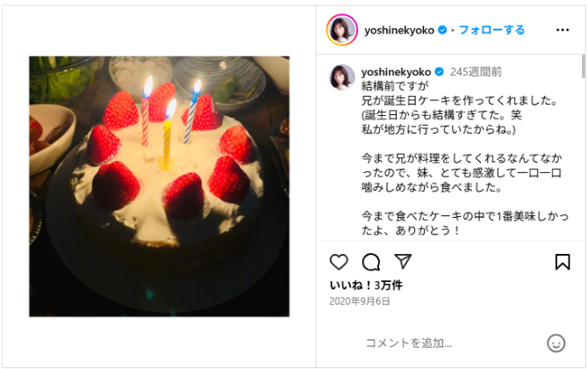Open yoshinekyoko profile from header username
The image size is (588, 369).
(399, 30)
